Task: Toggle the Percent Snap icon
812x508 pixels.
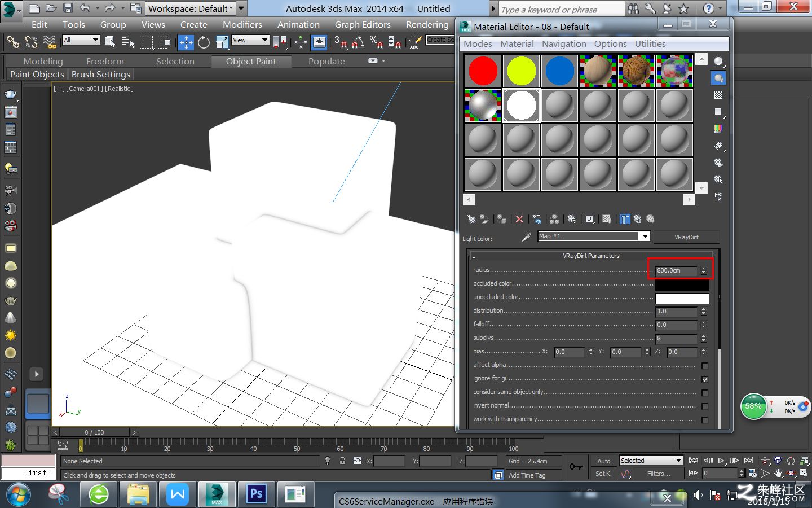Action: pyautogui.click(x=376, y=42)
